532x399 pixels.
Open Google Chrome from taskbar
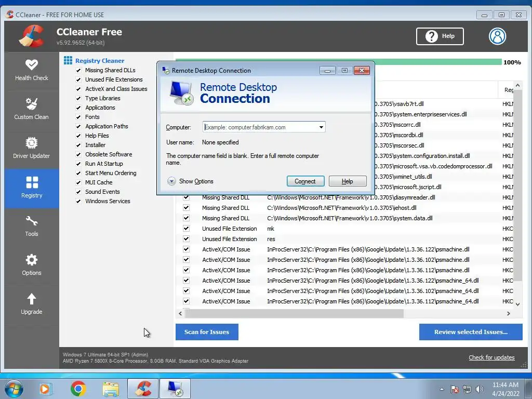click(78, 389)
